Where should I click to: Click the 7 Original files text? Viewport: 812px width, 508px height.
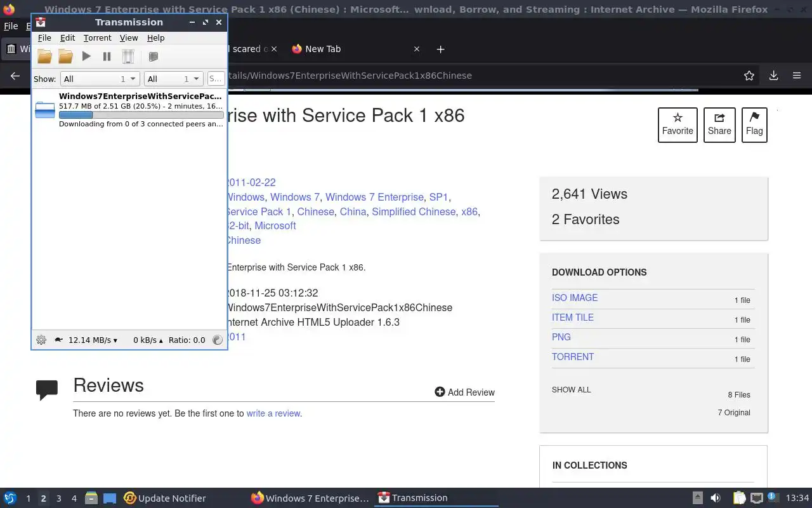(734, 413)
